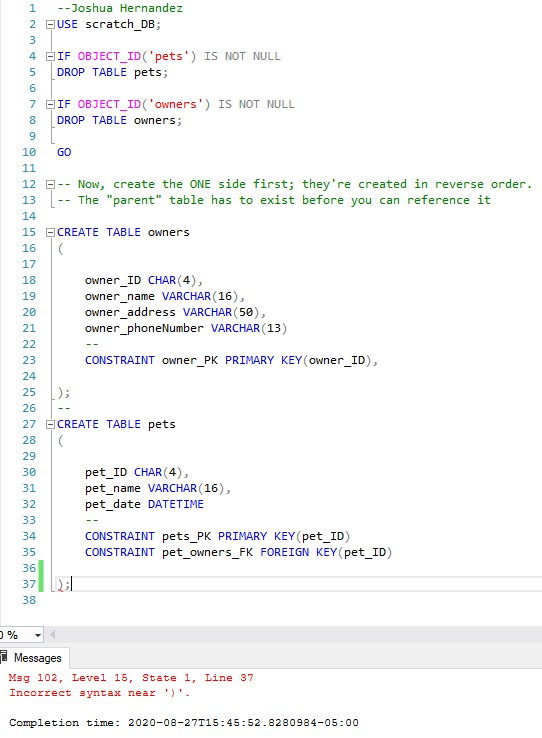The width and height of the screenshot is (542, 738).
Task: Click line number 38 in the margin
Action: point(29,601)
